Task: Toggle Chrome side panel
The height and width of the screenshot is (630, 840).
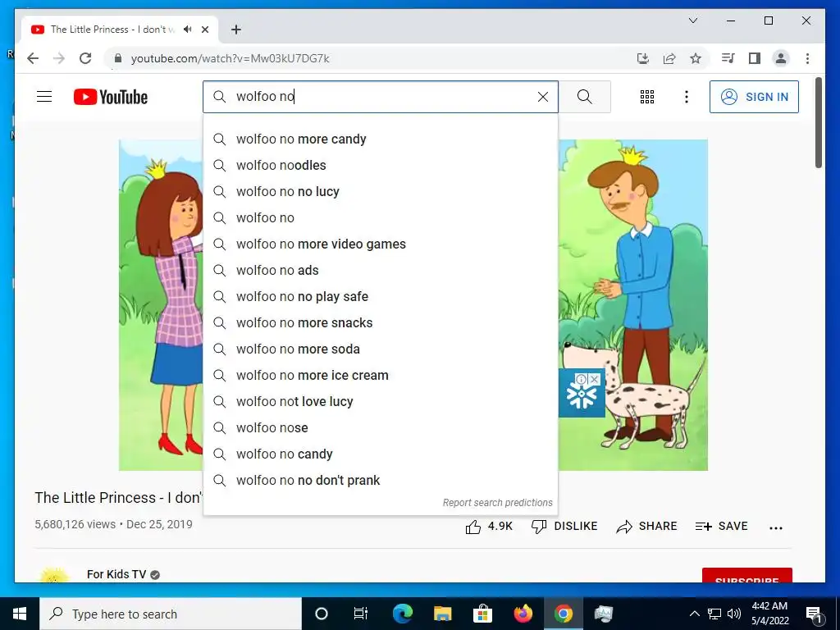Action: (755, 58)
